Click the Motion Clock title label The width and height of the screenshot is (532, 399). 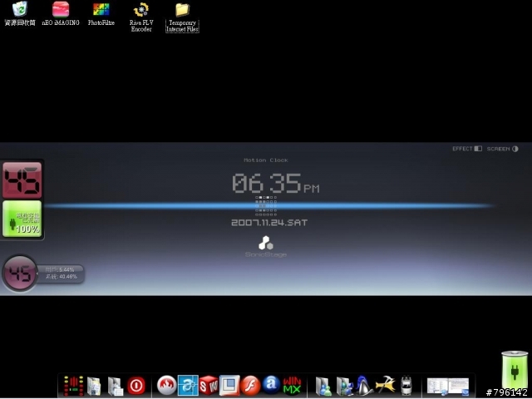266,160
